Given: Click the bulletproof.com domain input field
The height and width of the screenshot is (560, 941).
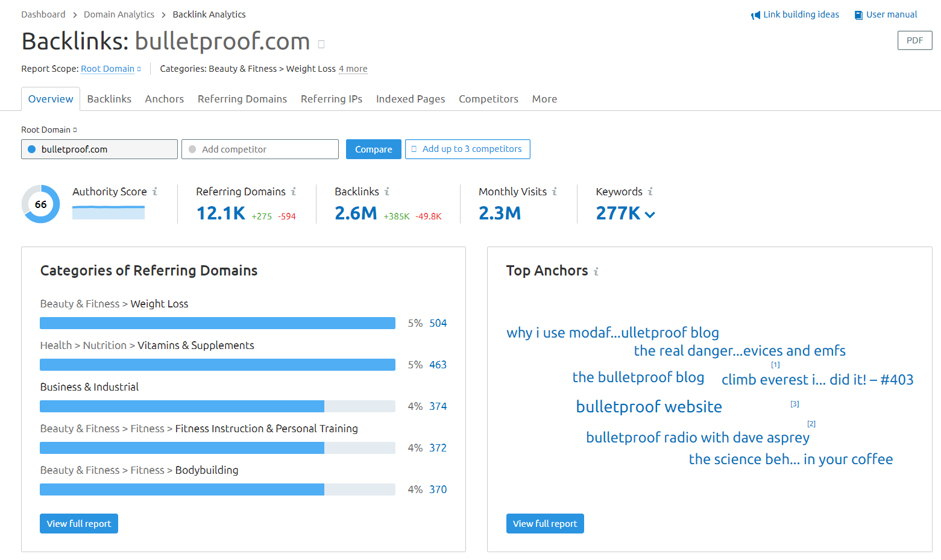Looking at the screenshot, I should (x=99, y=149).
